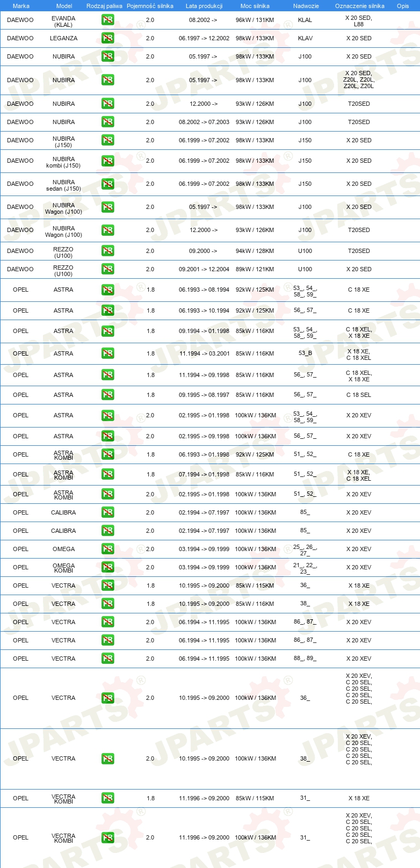420x868 pixels.
Task: Click the Moc silnika column header
Action: click(x=255, y=6)
